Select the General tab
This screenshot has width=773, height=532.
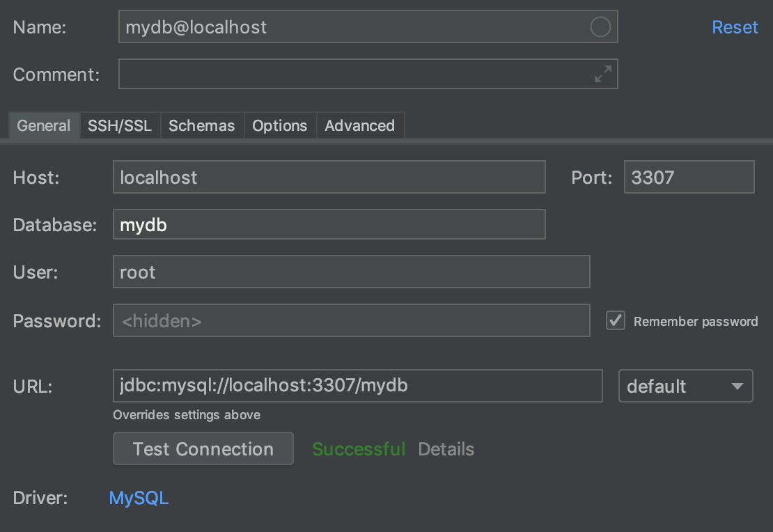point(44,125)
